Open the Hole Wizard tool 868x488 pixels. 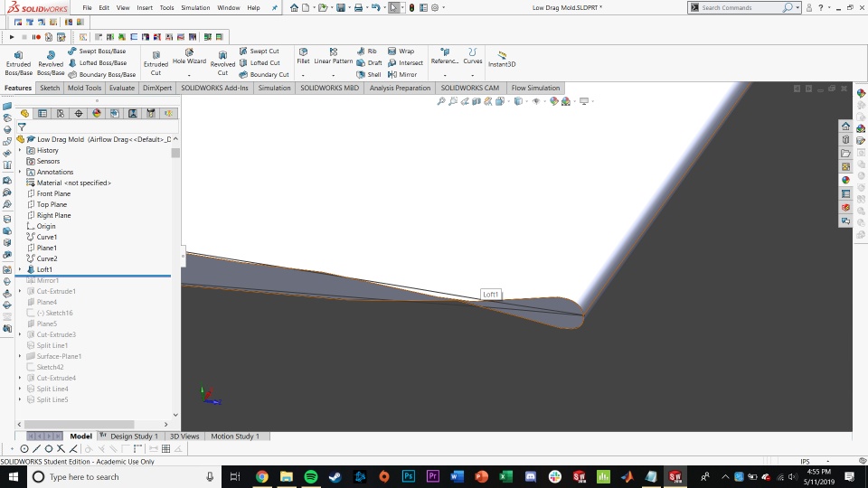[189, 56]
